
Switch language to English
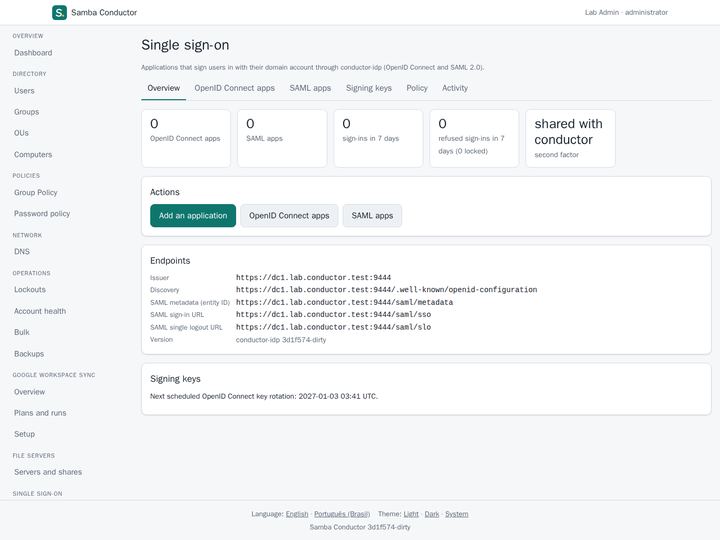coord(297,514)
